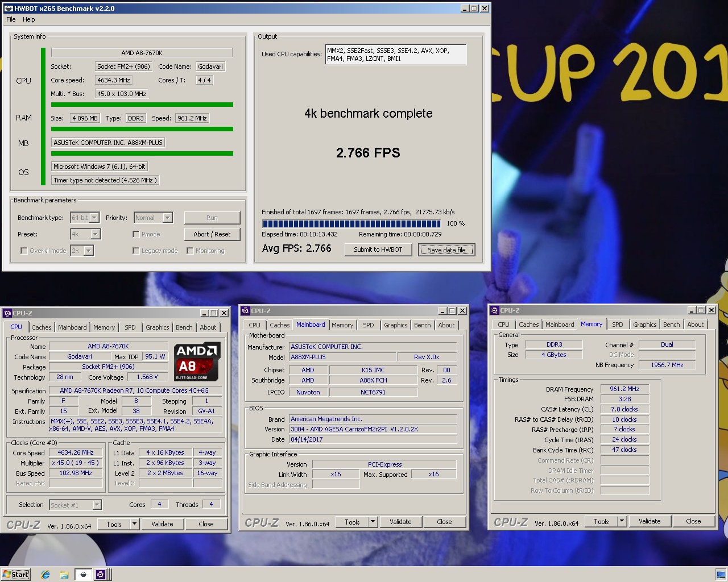
Task: Click title icon of CPU-Z Memory window
Action: (494, 310)
